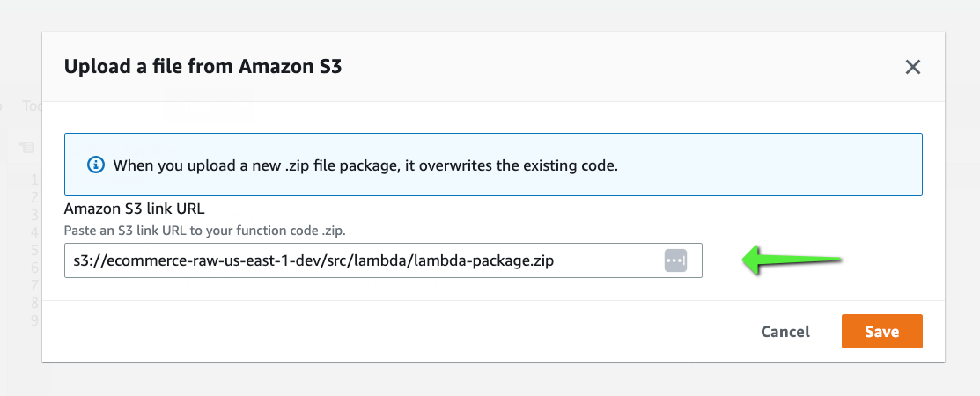The width and height of the screenshot is (980, 396).
Task: Select line number 2 in editor gutter
Action: point(35,197)
